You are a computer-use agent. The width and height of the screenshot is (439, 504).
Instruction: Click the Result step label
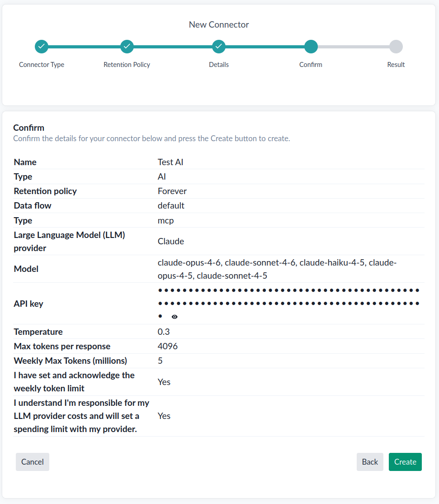pos(396,65)
